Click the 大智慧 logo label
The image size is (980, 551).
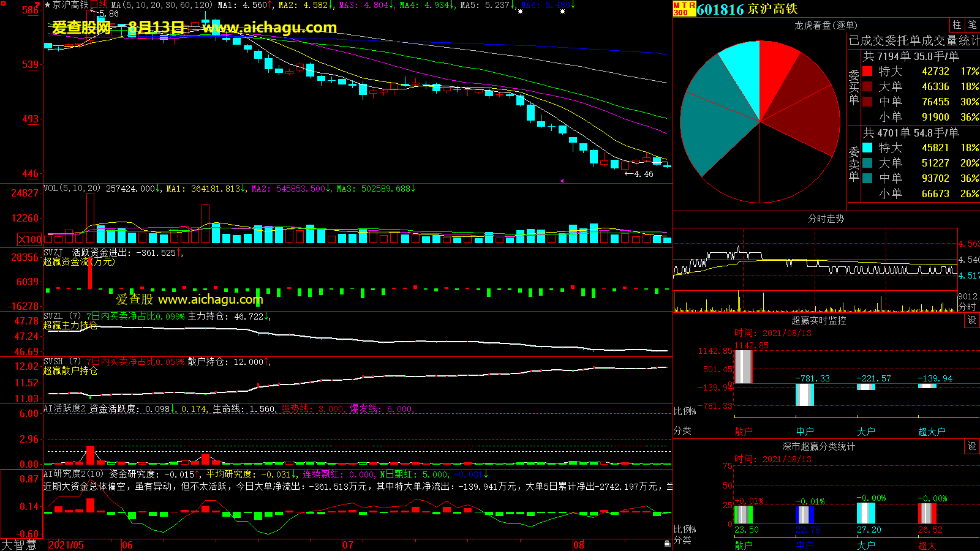click(x=19, y=545)
